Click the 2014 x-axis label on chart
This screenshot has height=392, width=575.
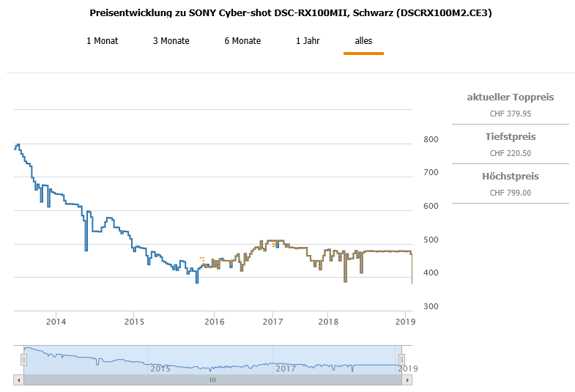[56, 321]
